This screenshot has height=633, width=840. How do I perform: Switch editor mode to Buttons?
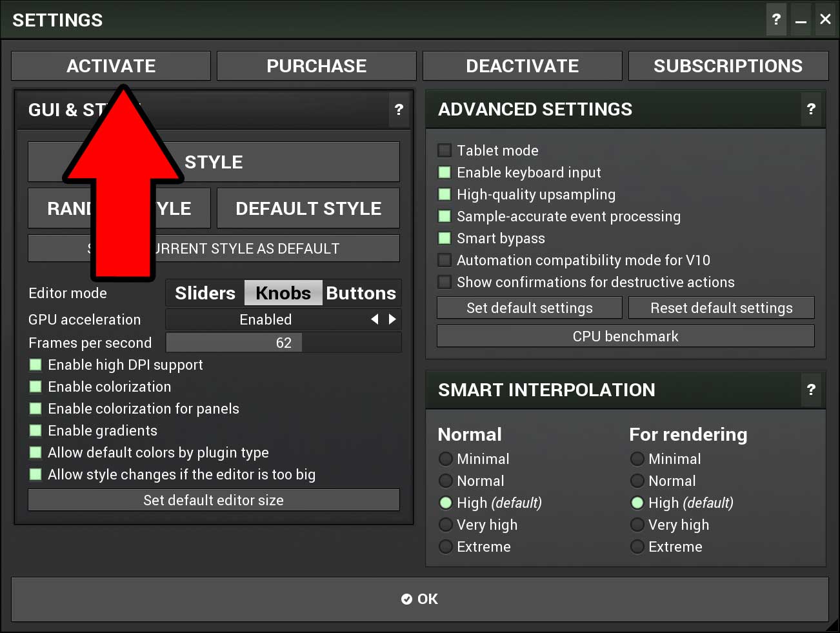pos(361,293)
